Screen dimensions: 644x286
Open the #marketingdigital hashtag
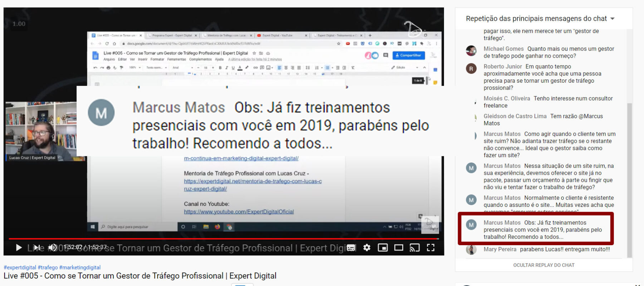tap(80, 267)
